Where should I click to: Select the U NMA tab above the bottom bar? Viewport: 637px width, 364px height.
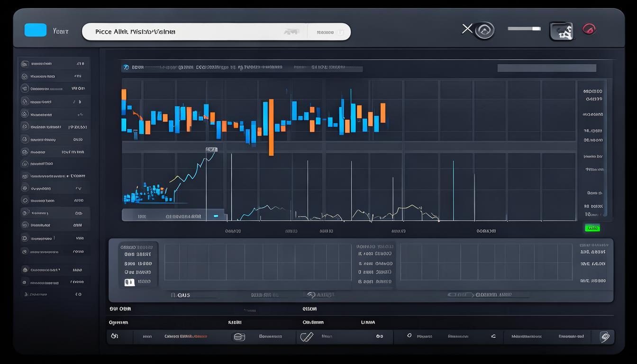[x=367, y=322]
